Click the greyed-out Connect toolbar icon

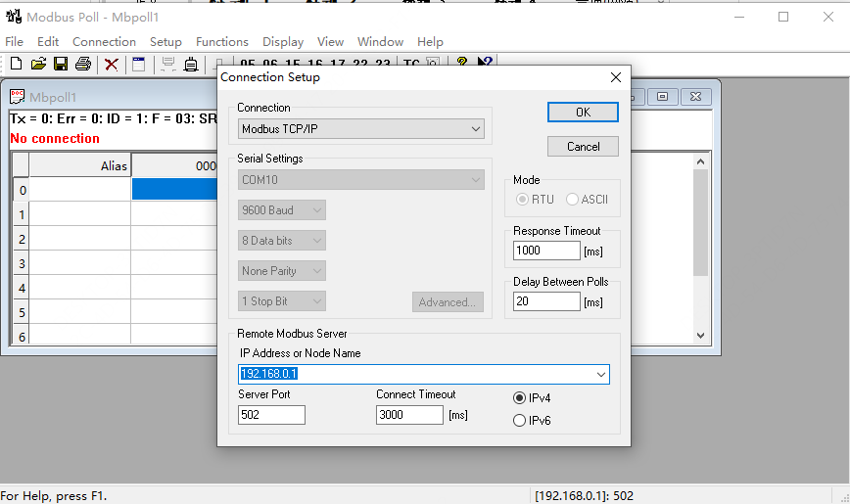[168, 65]
